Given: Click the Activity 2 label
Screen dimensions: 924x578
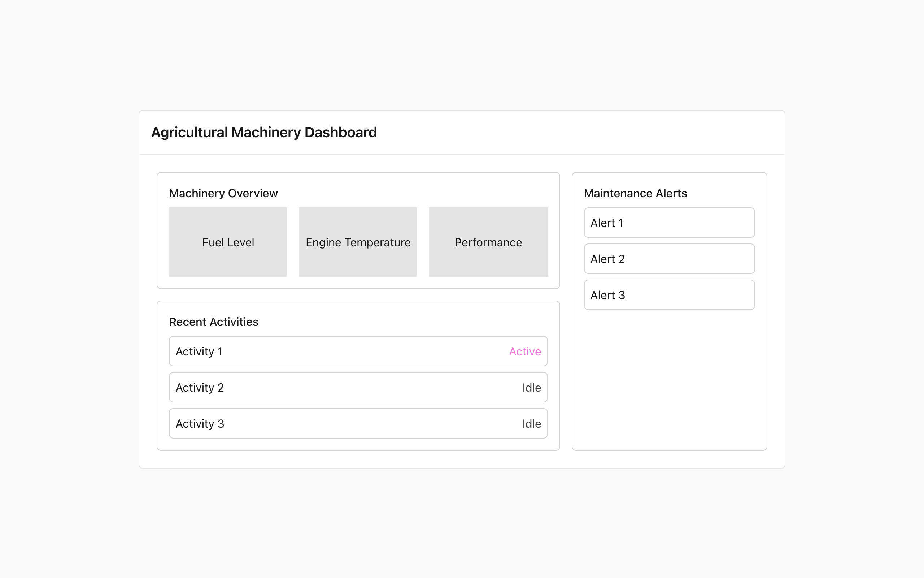Looking at the screenshot, I should click(200, 388).
